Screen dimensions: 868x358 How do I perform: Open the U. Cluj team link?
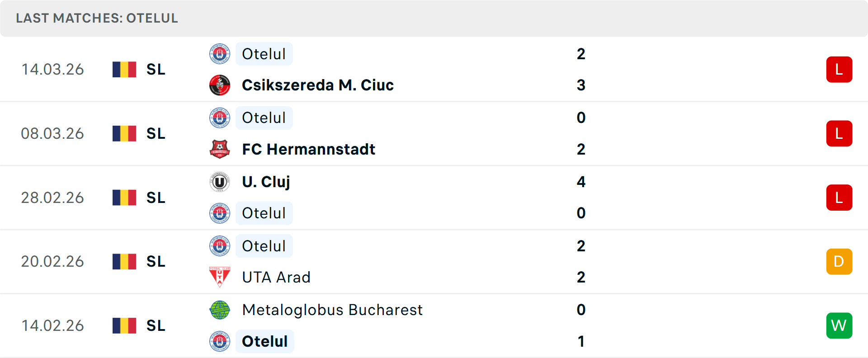pos(266,182)
